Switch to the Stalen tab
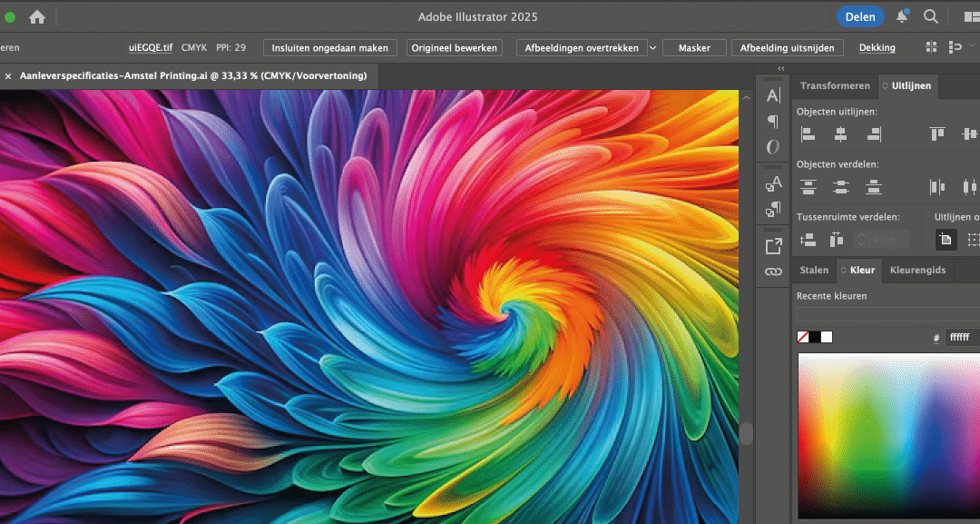Image resolution: width=980 pixels, height=524 pixels. click(x=814, y=270)
